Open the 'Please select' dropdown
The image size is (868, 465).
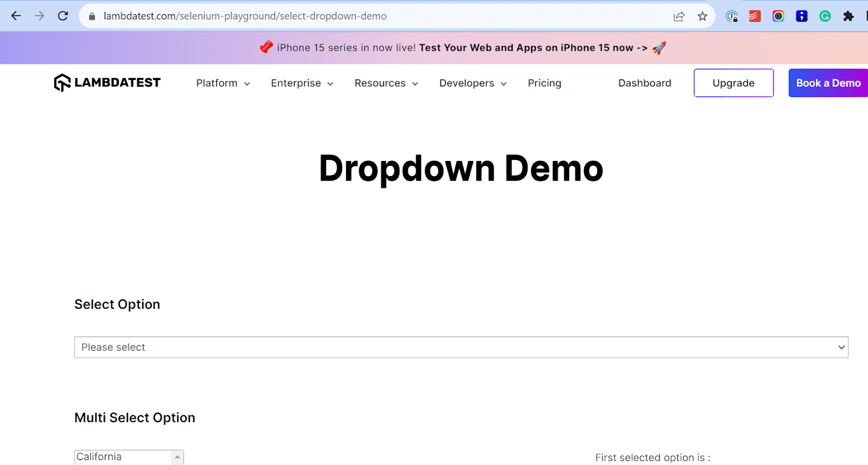point(461,347)
